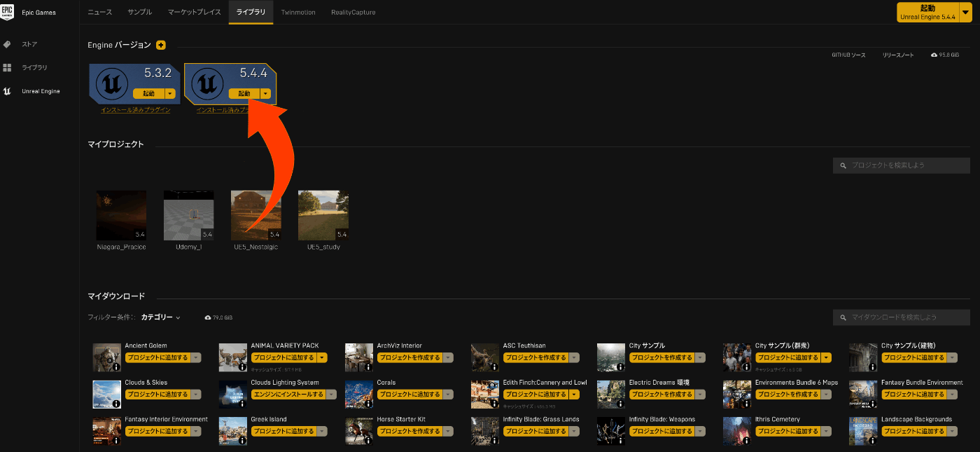Show info for Clouds Lighting System asset
The height and width of the screenshot is (452, 980).
point(242,404)
